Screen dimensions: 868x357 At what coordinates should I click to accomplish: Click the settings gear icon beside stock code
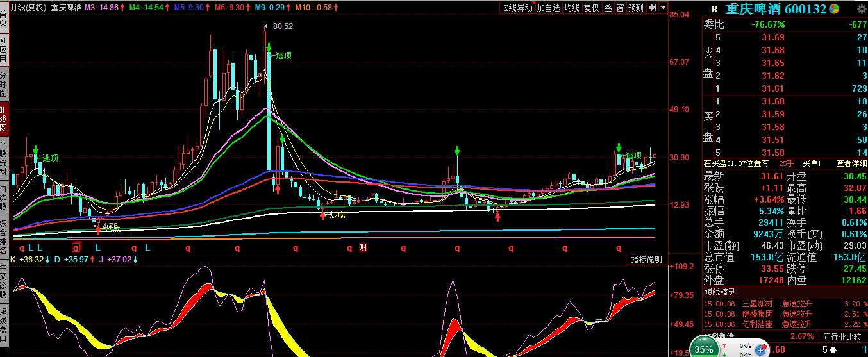click(x=861, y=9)
